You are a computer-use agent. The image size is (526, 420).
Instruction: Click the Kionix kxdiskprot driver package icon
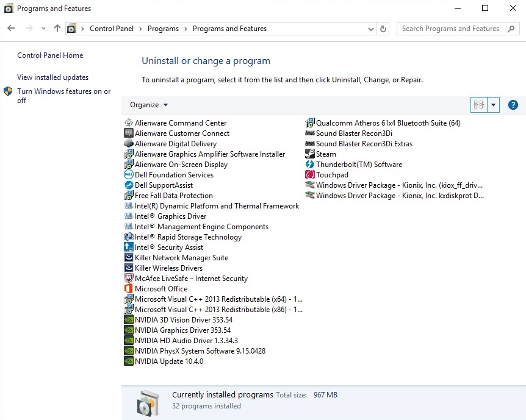coord(309,196)
